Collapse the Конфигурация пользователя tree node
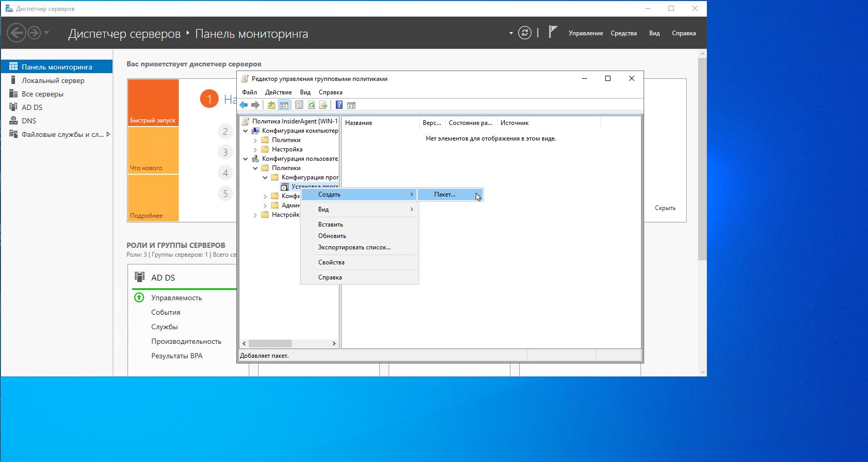 click(246, 159)
